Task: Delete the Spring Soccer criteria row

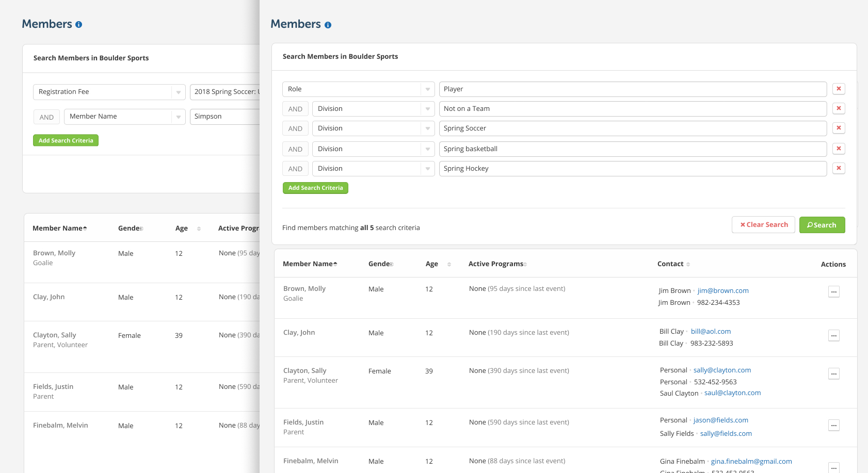Action: pyautogui.click(x=839, y=128)
